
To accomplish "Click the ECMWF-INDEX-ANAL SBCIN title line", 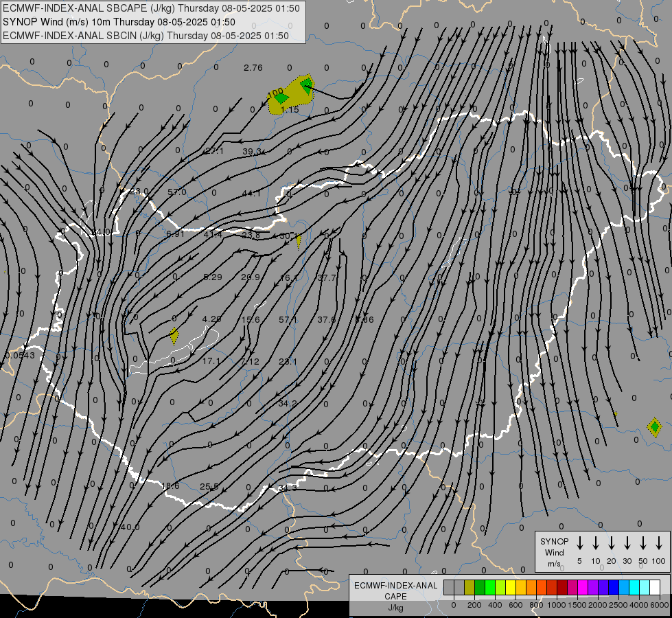I will click(146, 36).
